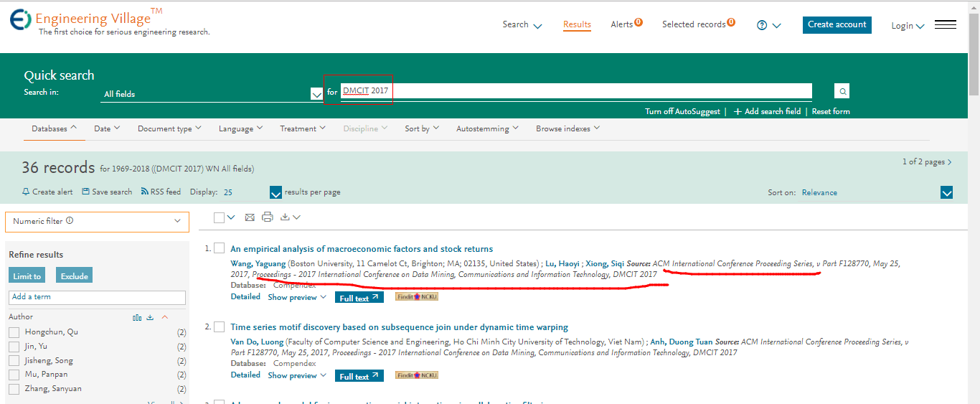Expand the Treatment dropdown
980x404 pixels.
[303, 129]
